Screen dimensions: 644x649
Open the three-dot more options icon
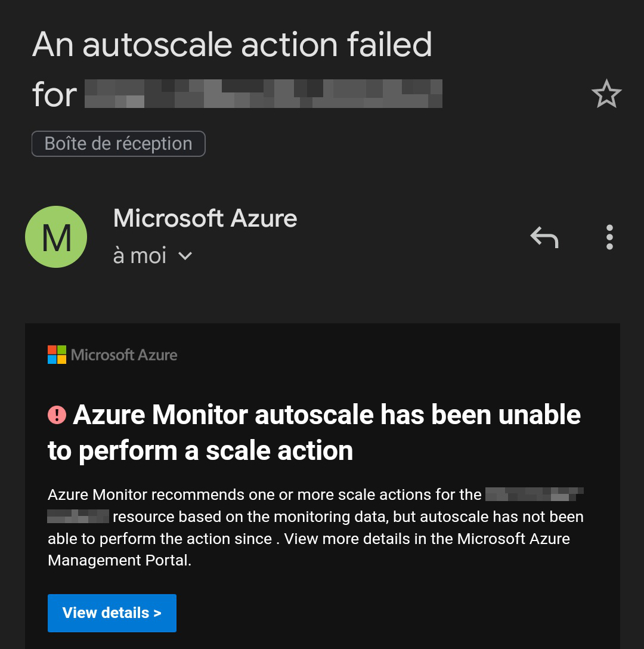tap(609, 237)
